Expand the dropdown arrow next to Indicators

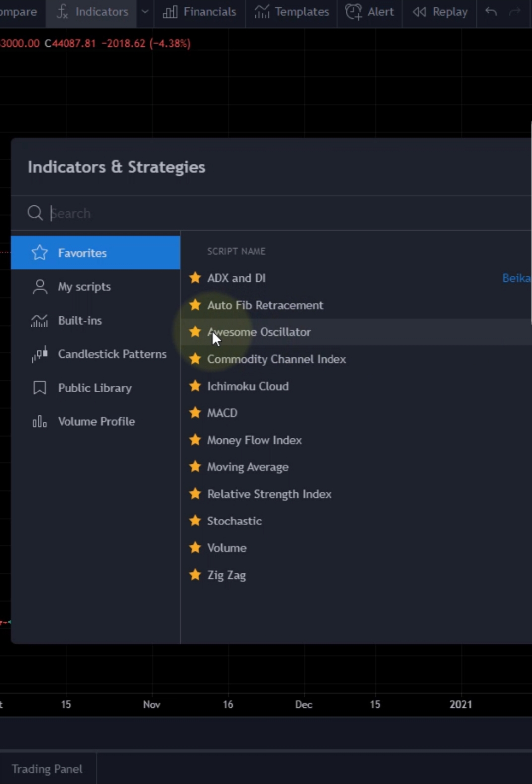point(145,12)
